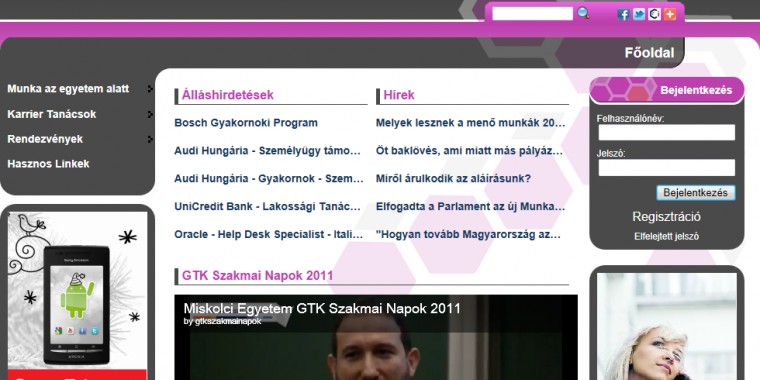Open the Oracle - Help Desk Specialist ad
The width and height of the screenshot is (760, 380).
coord(269,235)
